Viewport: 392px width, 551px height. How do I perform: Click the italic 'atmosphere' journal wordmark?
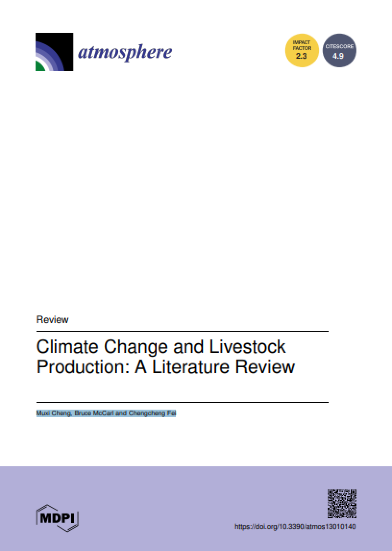click(x=125, y=52)
